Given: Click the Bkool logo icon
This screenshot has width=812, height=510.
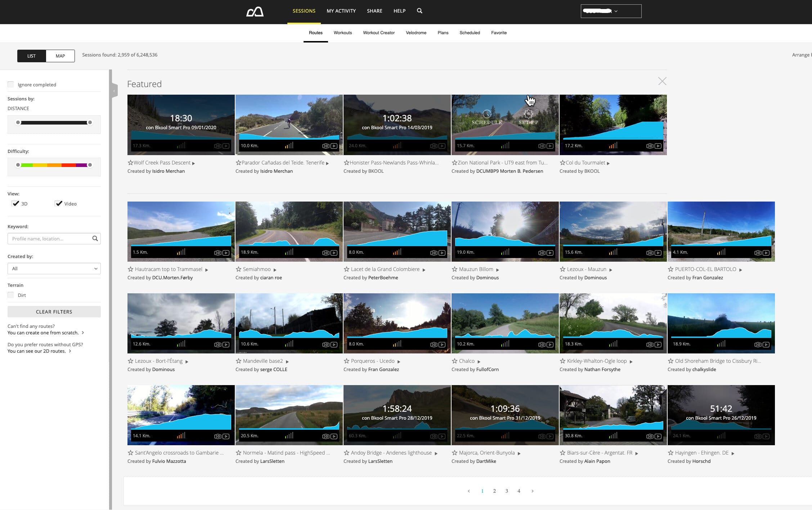Looking at the screenshot, I should [x=255, y=12].
